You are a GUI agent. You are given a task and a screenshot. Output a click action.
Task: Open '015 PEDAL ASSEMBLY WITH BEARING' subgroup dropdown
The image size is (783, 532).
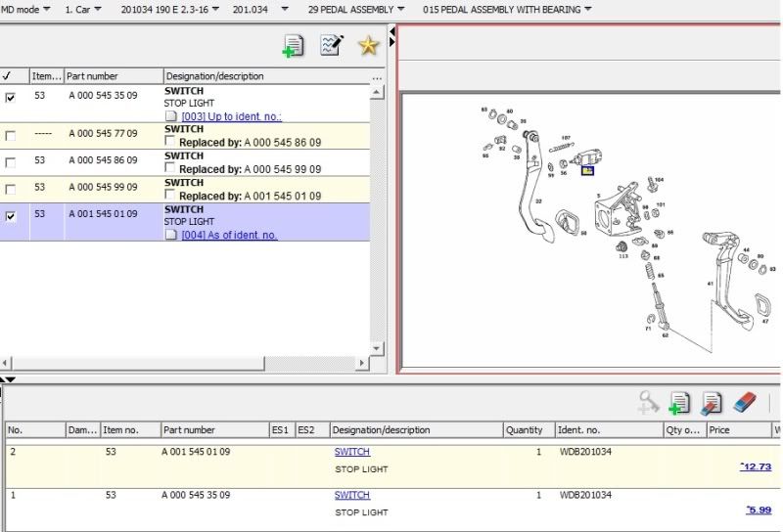click(507, 9)
